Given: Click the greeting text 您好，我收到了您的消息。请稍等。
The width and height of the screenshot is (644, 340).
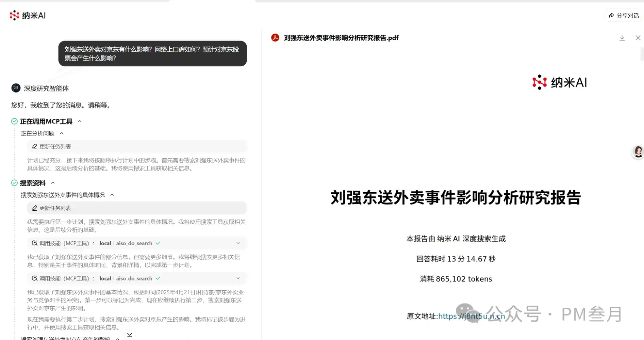Looking at the screenshot, I should tap(62, 105).
